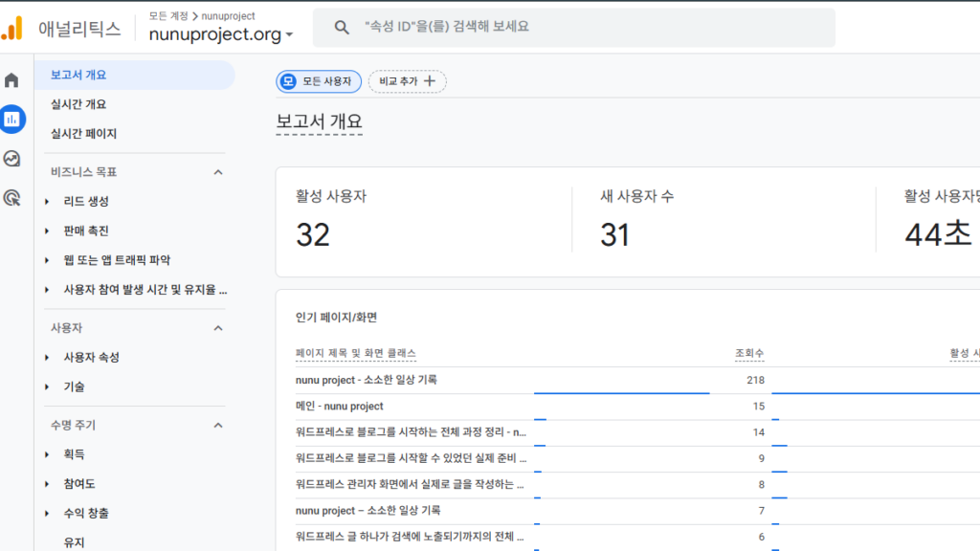Collapse the 비즈니스 목표 section
The image size is (980, 551).
217,172
